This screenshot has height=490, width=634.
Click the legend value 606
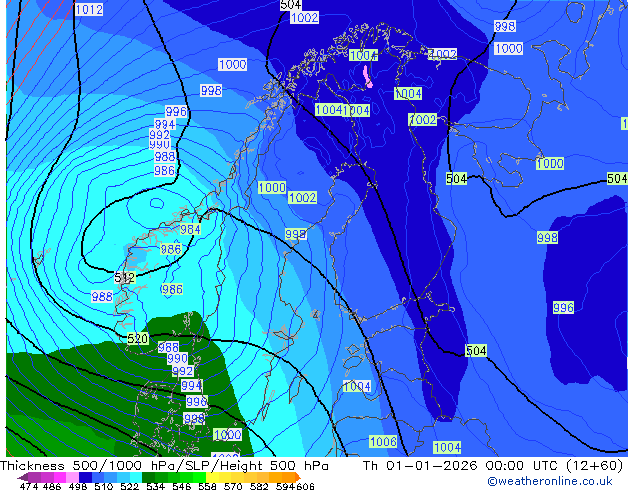(305, 486)
